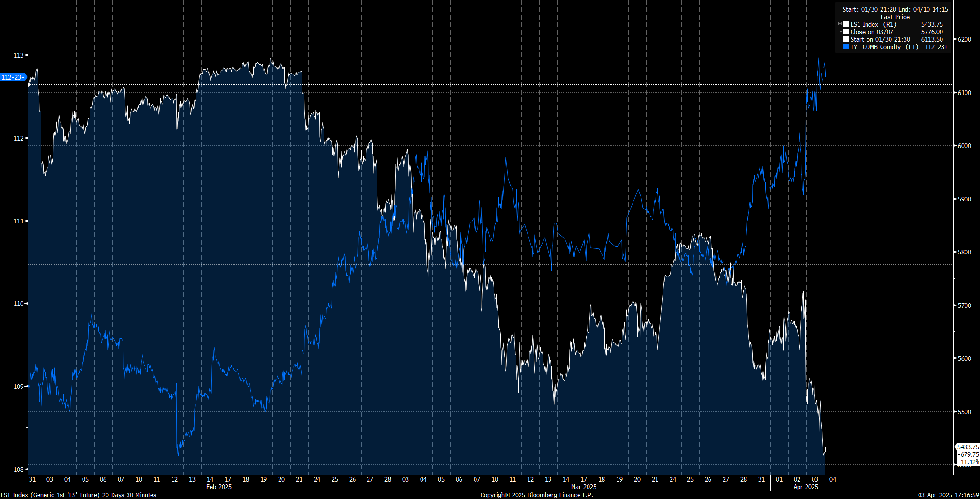This screenshot has width=980, height=499.
Task: Select the Close on 03/07 legend entry
Action: click(879, 32)
